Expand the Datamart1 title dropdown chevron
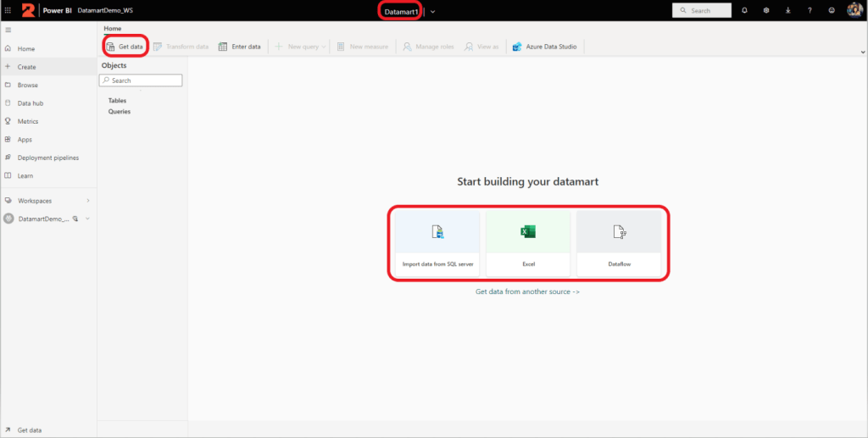Screen dimensions: 868x438 point(432,11)
